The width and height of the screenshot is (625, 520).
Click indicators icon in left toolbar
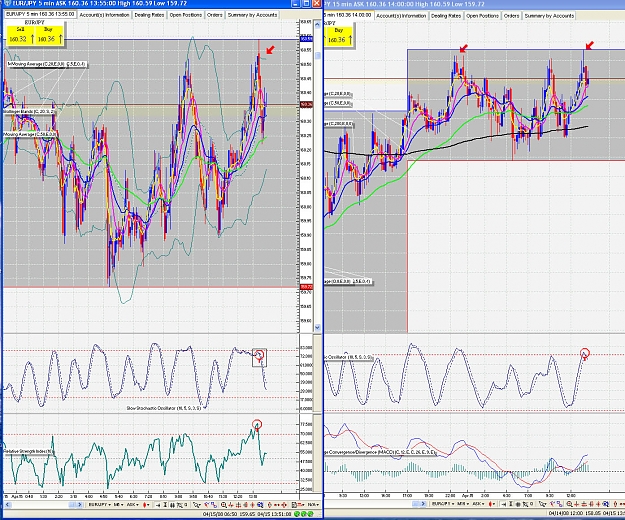click(x=180, y=505)
